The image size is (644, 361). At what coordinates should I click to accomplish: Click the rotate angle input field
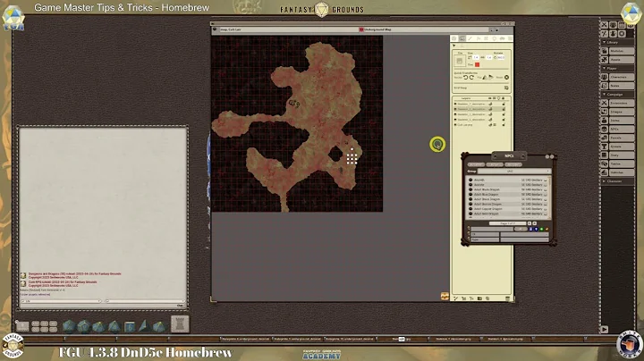click(x=501, y=57)
